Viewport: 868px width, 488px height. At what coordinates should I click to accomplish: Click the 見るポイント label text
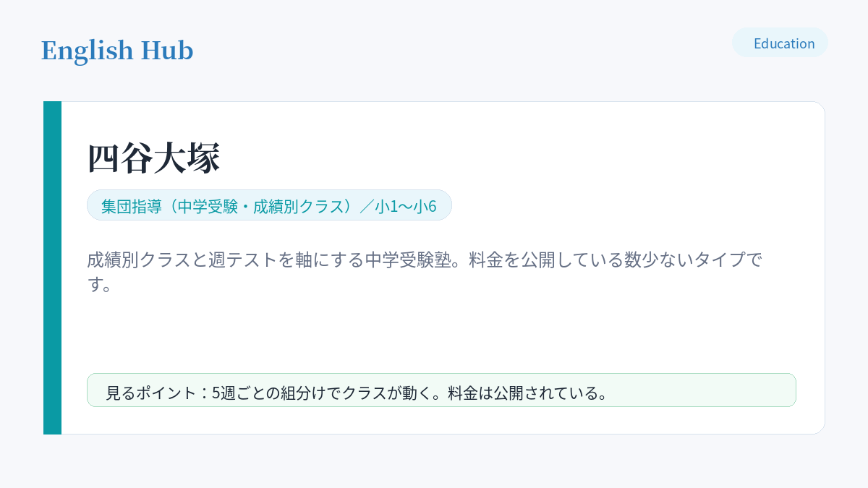151,393
